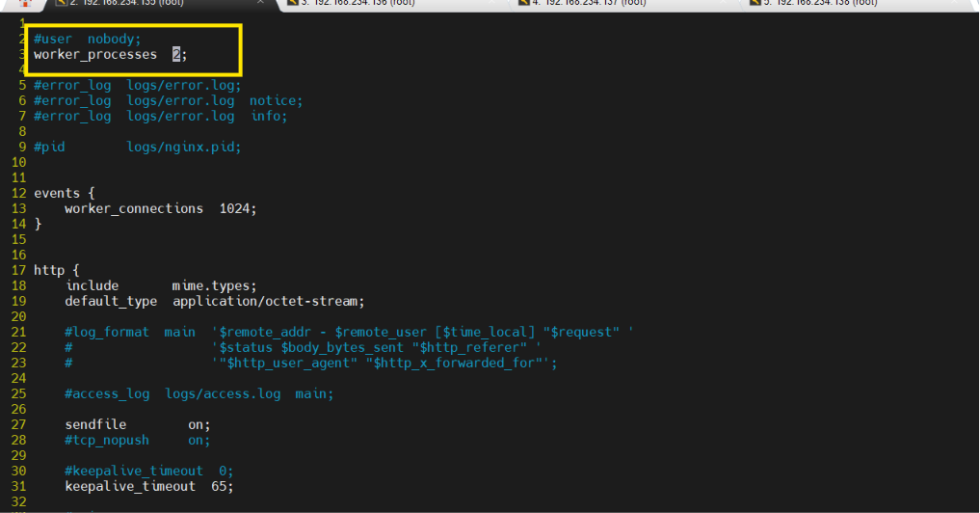Click the 'events {' block opener
This screenshot has width=980, height=513.
pyautogui.click(x=65, y=193)
